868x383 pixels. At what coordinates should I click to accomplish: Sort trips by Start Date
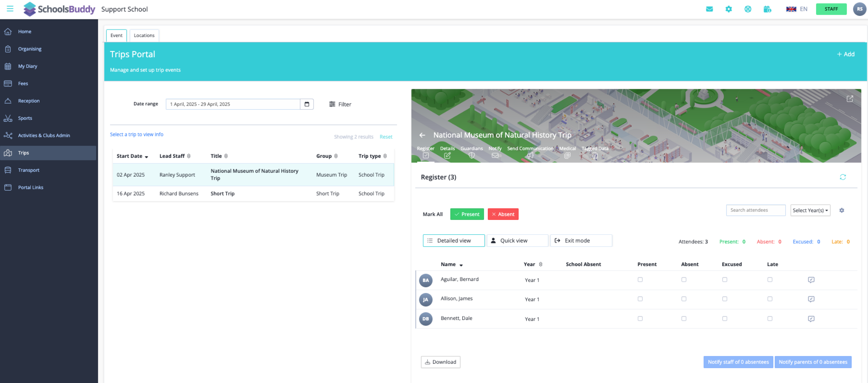tap(132, 156)
